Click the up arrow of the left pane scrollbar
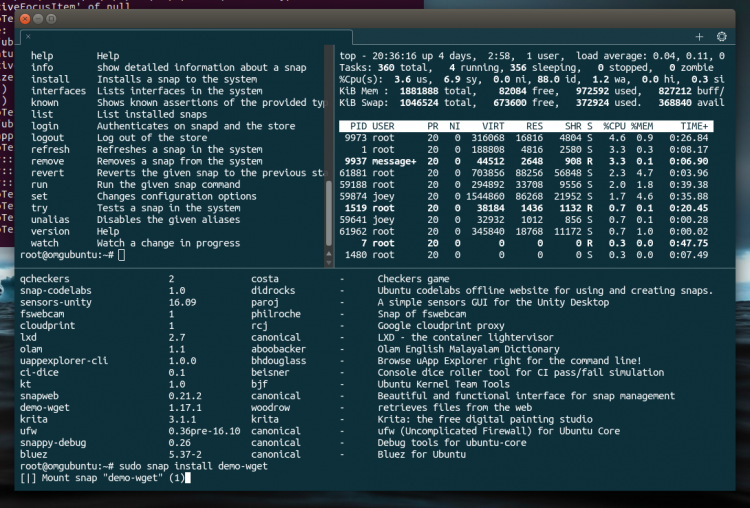The image size is (750, 508). tap(329, 254)
